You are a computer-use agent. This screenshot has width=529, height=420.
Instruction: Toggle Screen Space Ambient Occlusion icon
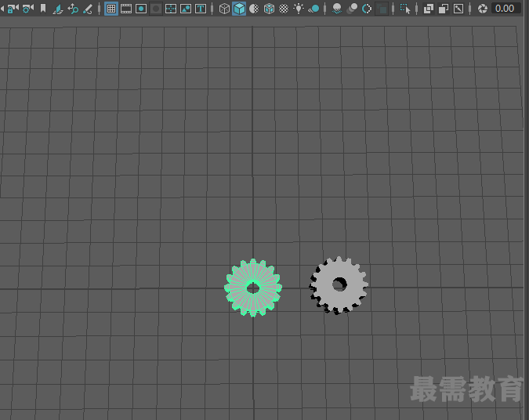[337, 9]
